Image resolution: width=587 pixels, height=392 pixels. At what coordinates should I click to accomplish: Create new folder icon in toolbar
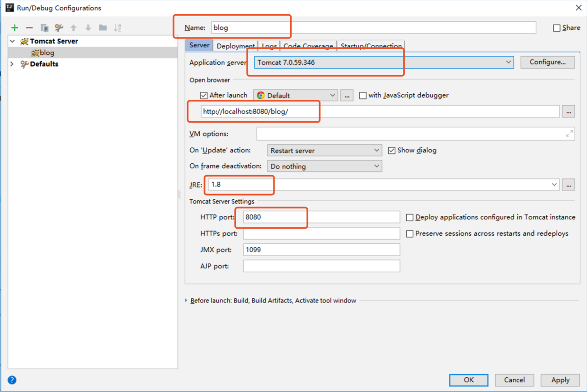point(103,28)
